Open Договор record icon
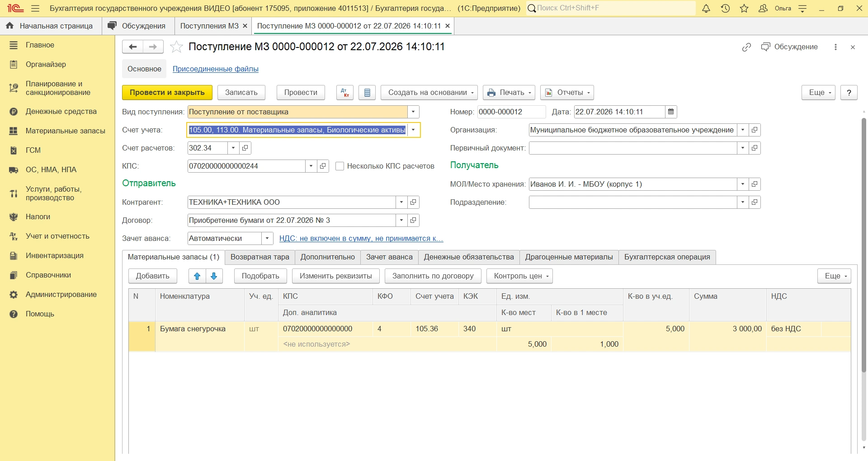 coord(413,220)
